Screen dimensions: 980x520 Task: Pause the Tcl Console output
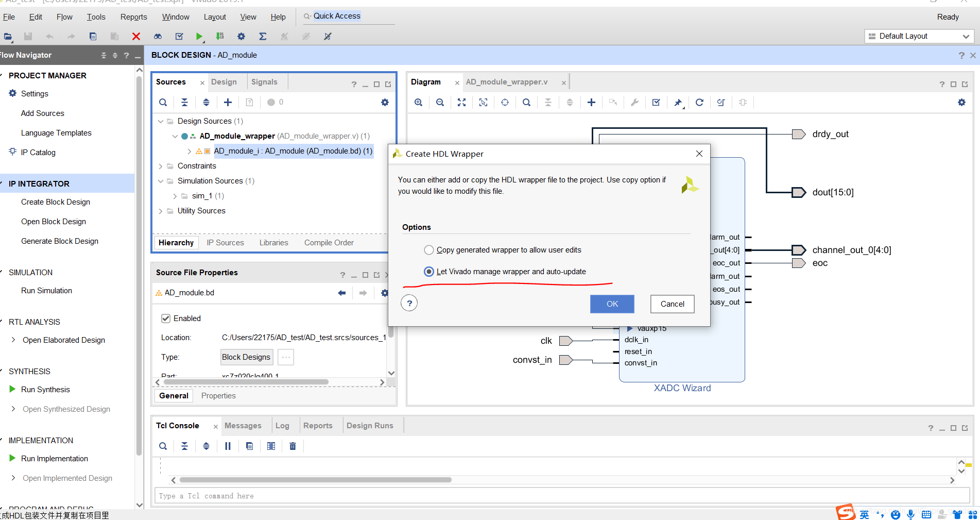[228, 446]
